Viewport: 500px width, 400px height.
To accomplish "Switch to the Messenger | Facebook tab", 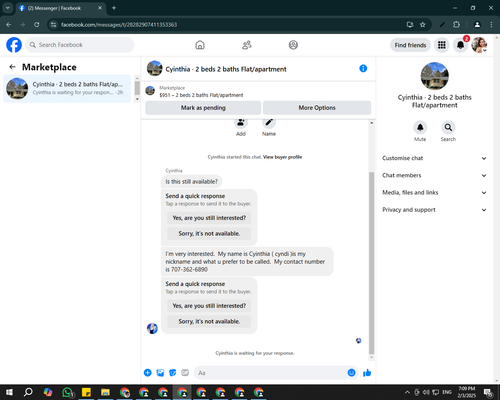I will tap(61, 8).
